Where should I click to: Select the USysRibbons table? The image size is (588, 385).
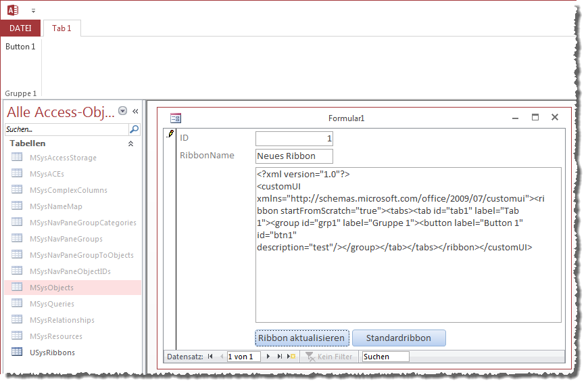52,353
